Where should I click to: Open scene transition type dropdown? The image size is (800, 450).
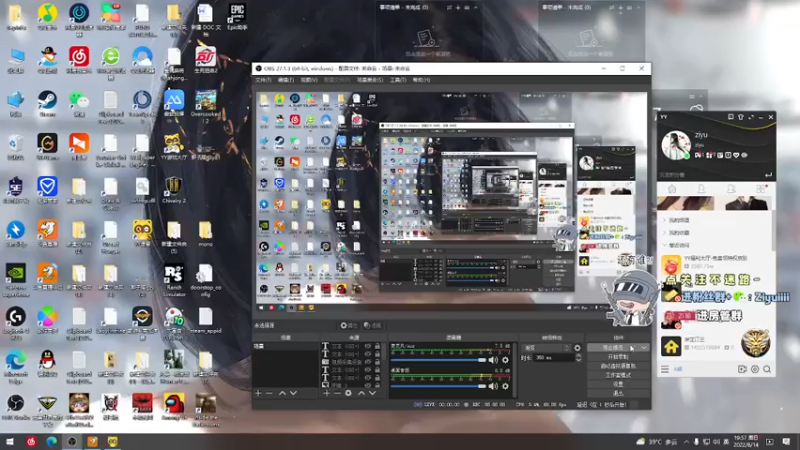click(545, 348)
